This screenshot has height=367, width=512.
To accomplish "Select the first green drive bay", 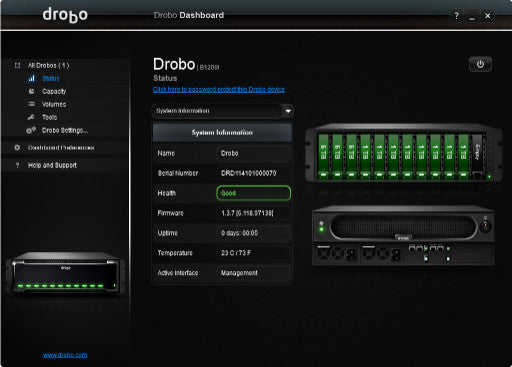I will point(323,156).
